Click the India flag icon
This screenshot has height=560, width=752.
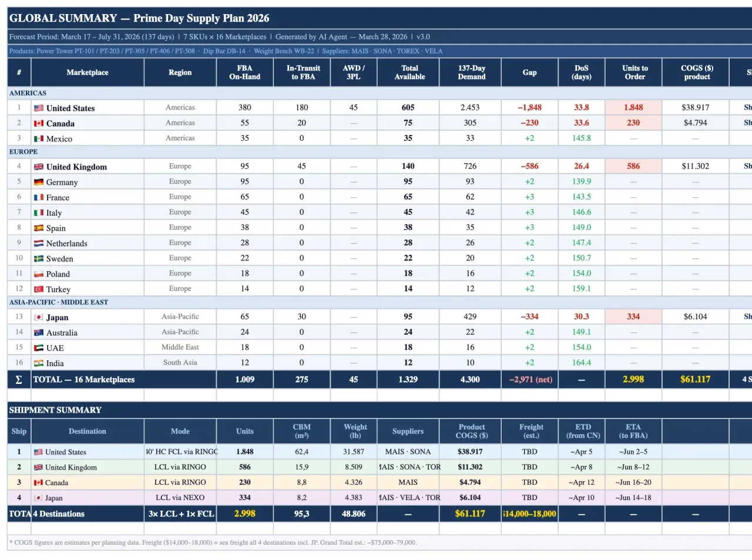[39, 363]
